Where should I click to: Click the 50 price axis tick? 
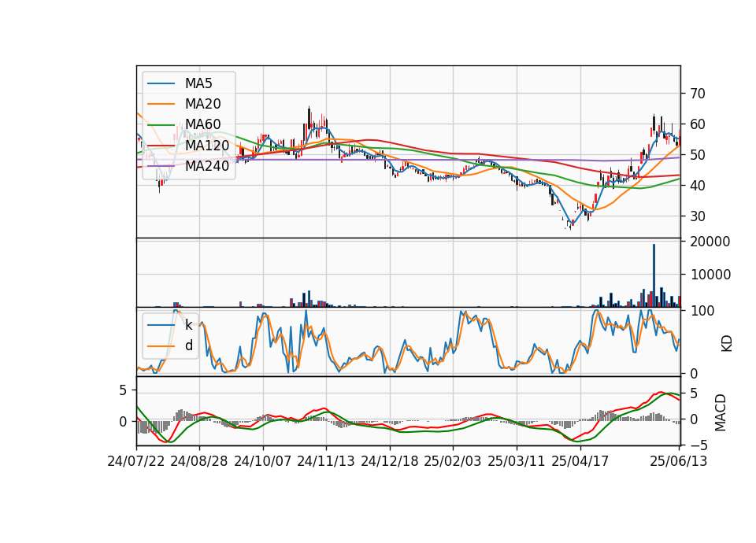click(x=698, y=155)
